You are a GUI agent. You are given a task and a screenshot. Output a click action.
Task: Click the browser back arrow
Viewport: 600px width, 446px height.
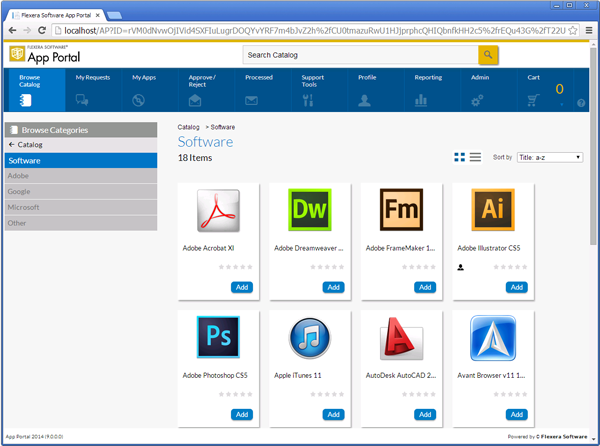(x=12, y=30)
